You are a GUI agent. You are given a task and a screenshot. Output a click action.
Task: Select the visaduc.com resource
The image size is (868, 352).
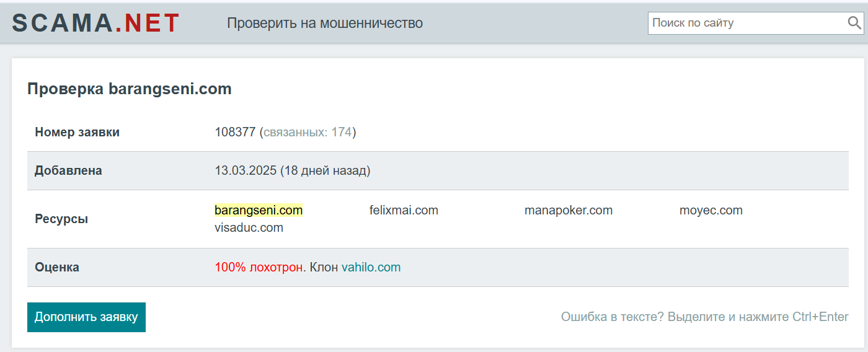[x=249, y=227]
